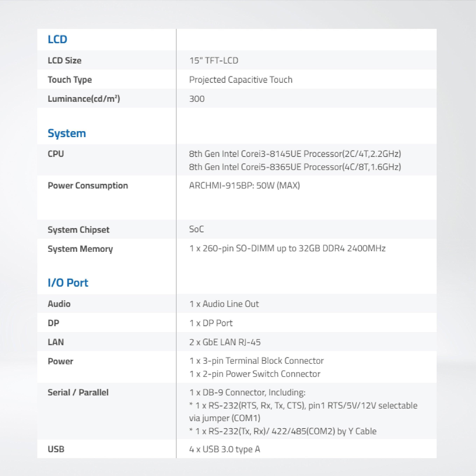Click the Touch Type label
This screenshot has width=476, height=476.
(x=70, y=80)
